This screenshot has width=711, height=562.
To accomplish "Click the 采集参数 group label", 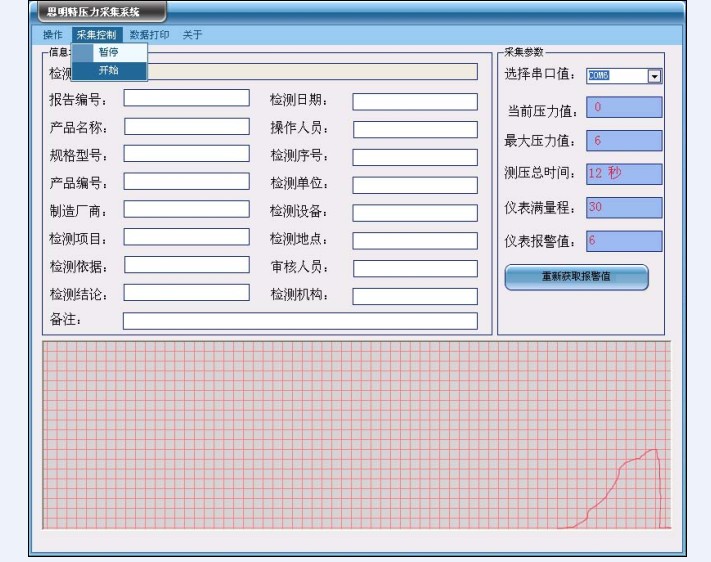I will pos(524,52).
